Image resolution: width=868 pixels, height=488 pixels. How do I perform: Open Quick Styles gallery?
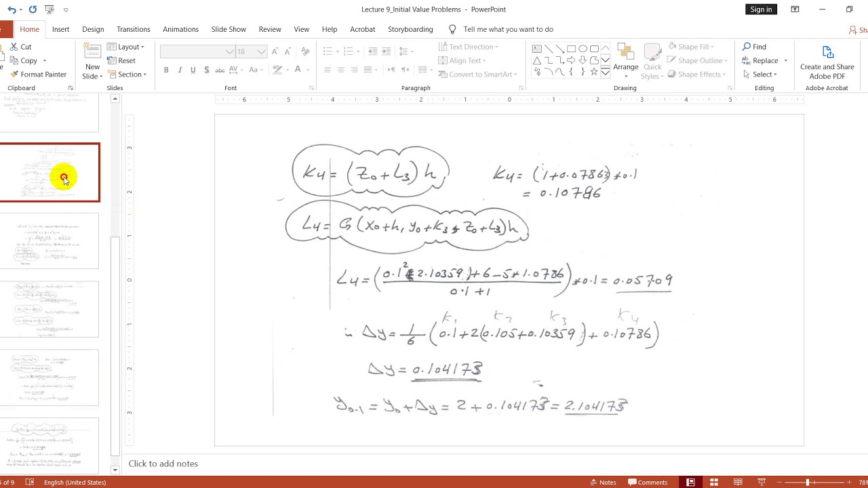pyautogui.click(x=652, y=62)
